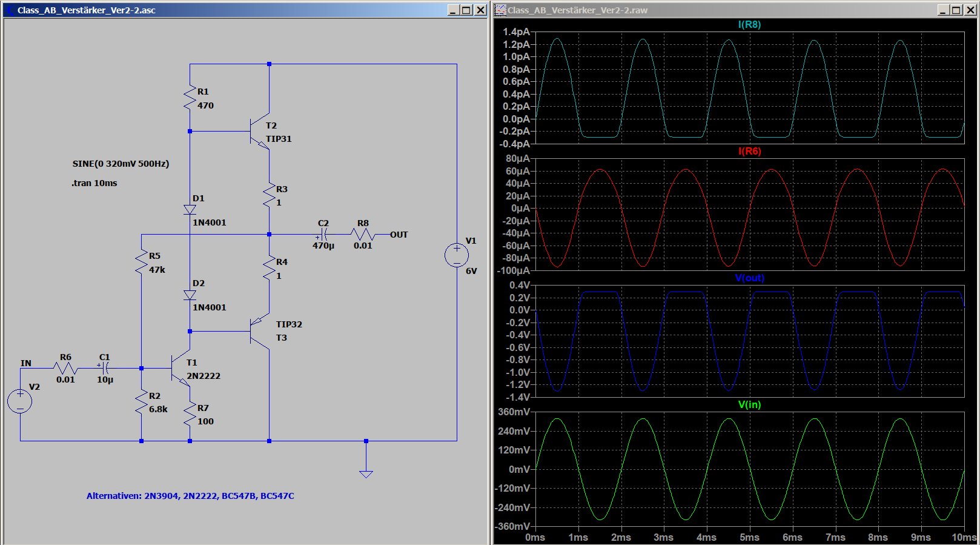This screenshot has width=980, height=545.
Task: Click the 360mV axis label of V(in)
Action: tap(514, 412)
